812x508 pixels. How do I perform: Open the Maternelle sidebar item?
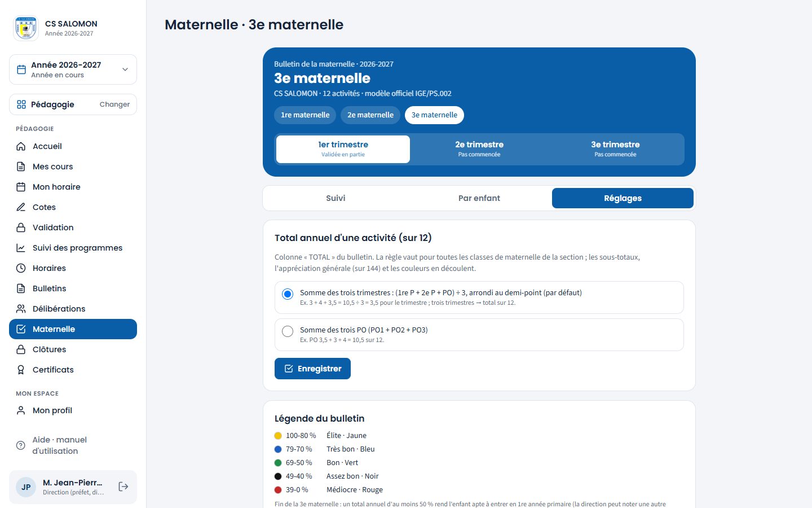click(73, 329)
